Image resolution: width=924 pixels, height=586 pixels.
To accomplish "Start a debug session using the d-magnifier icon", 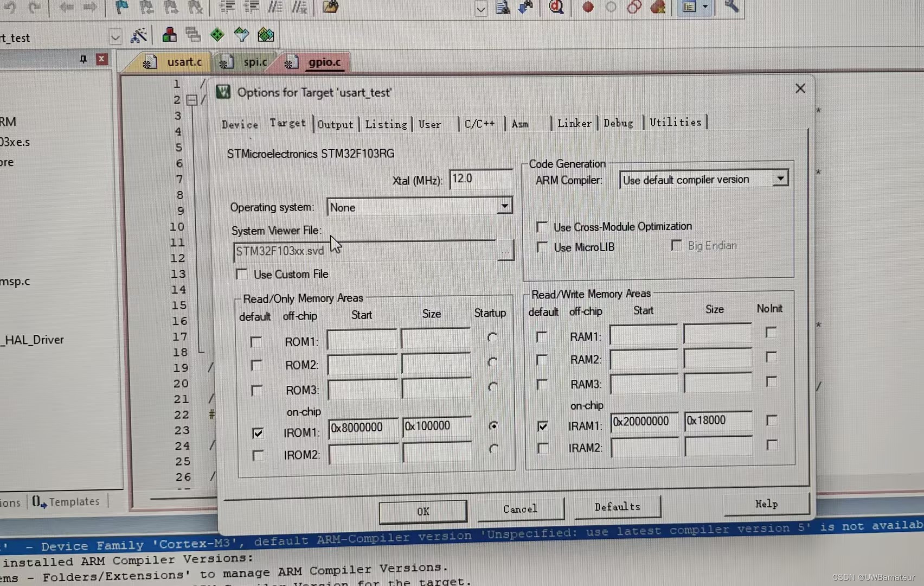I will [x=556, y=8].
